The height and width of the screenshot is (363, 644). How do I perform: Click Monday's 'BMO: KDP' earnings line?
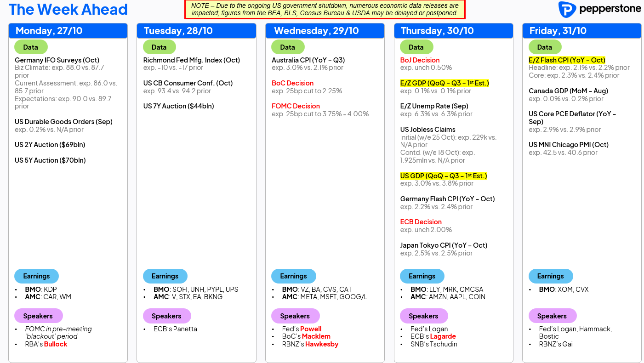[x=40, y=289]
